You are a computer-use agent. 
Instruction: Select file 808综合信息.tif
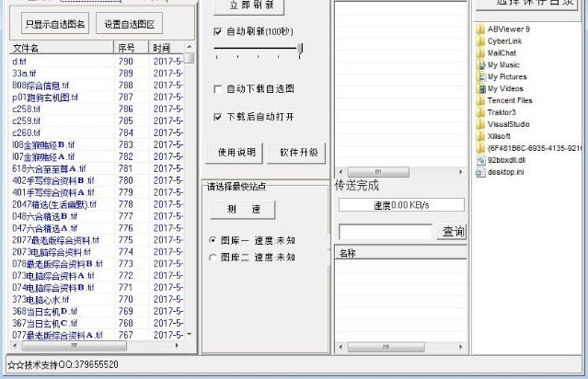point(40,86)
